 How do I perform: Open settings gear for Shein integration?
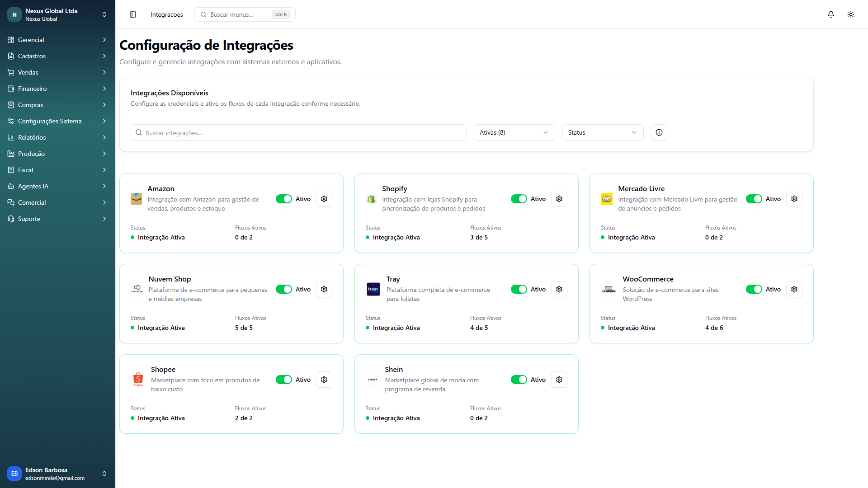(559, 380)
